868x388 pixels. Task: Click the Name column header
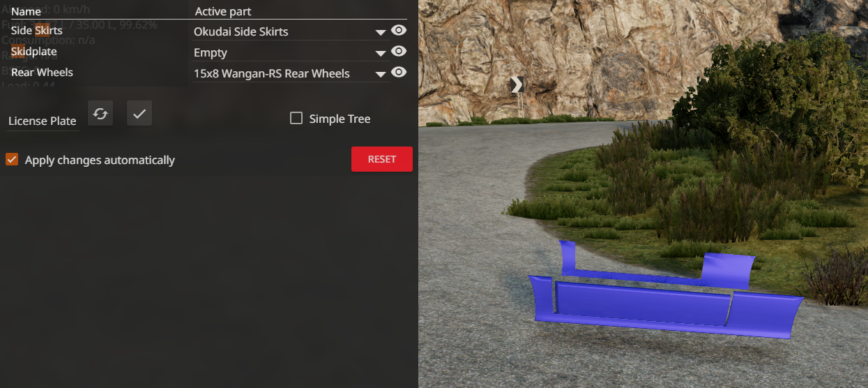pos(26,11)
